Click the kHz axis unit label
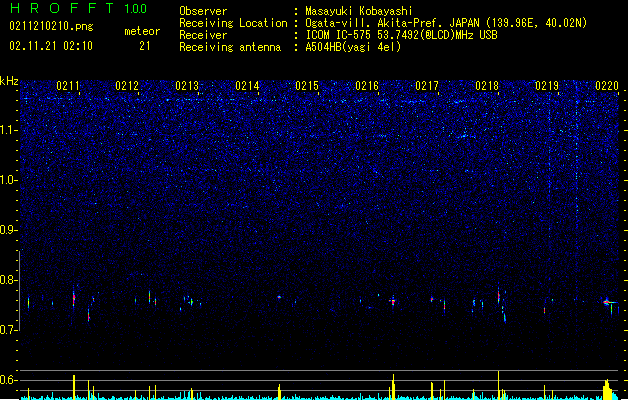The height and width of the screenshot is (400, 629). coord(9,81)
